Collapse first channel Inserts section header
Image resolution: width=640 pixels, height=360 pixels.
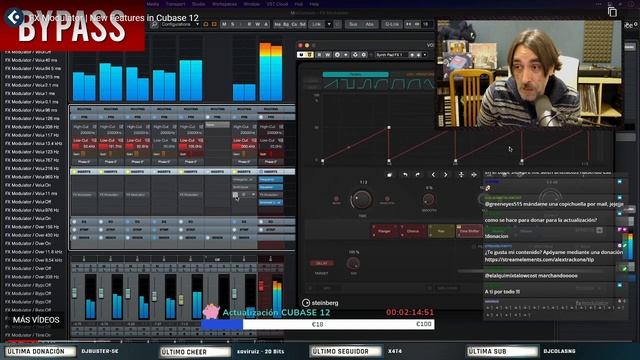[84, 172]
